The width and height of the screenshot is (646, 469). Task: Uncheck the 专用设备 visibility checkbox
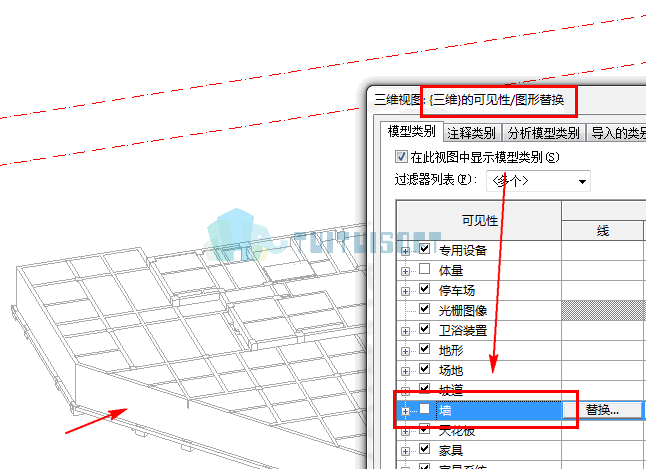coord(424,249)
